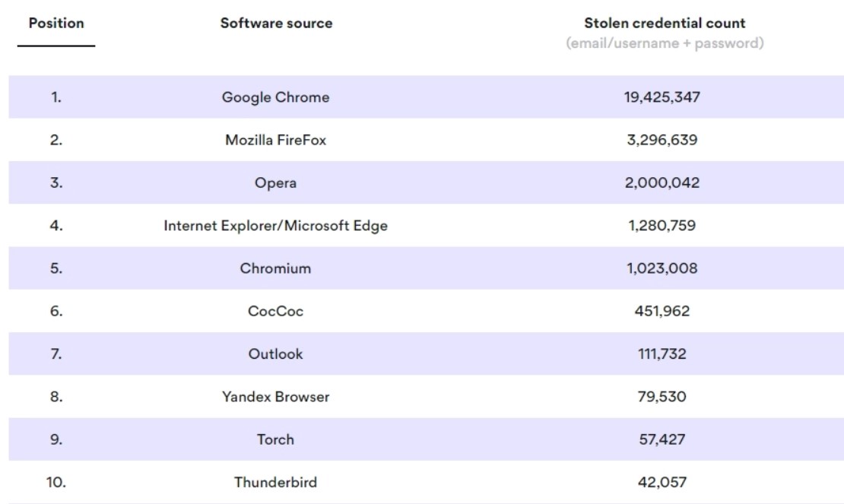Select the Software source column header

click(276, 24)
